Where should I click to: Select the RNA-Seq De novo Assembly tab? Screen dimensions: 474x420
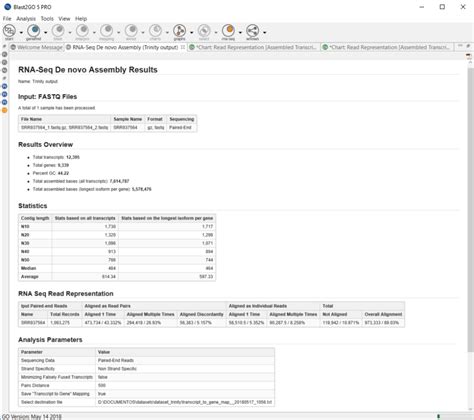[x=125, y=47]
